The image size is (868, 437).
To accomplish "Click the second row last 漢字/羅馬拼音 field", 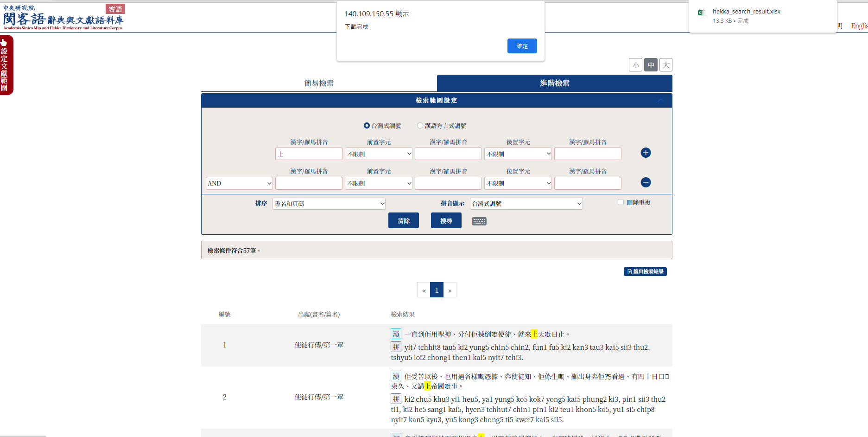I will click(588, 183).
